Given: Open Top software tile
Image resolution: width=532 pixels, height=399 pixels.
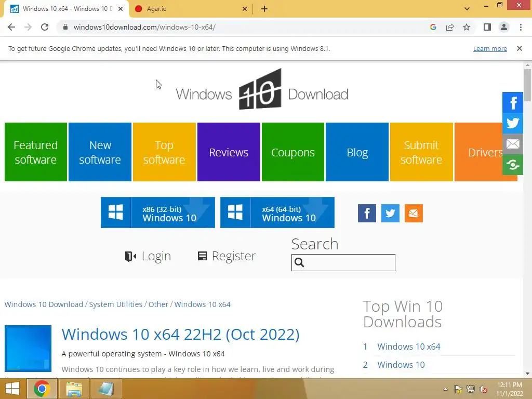Looking at the screenshot, I should click(164, 152).
